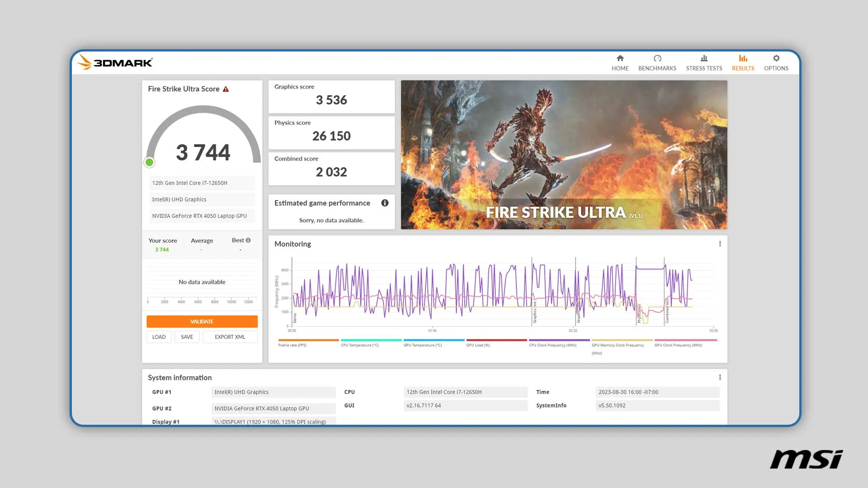Click the Sorry, no data available message
This screenshot has width=868, height=488.
click(x=331, y=221)
